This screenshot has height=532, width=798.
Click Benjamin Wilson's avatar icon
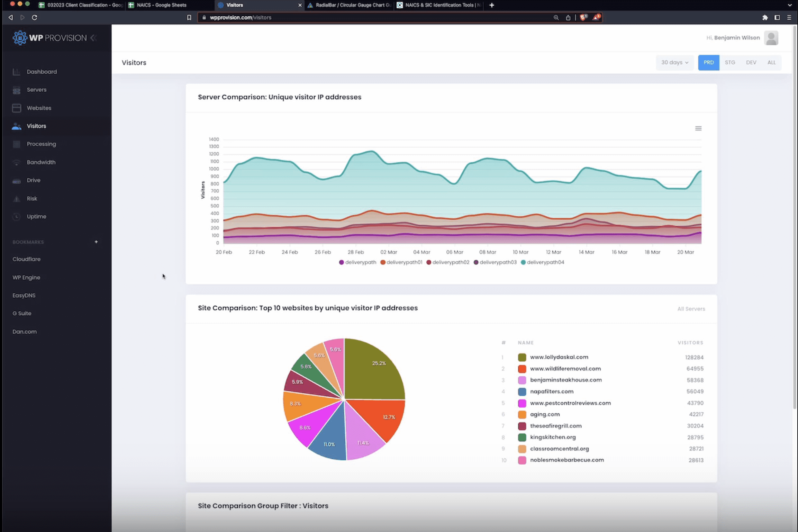coord(771,38)
